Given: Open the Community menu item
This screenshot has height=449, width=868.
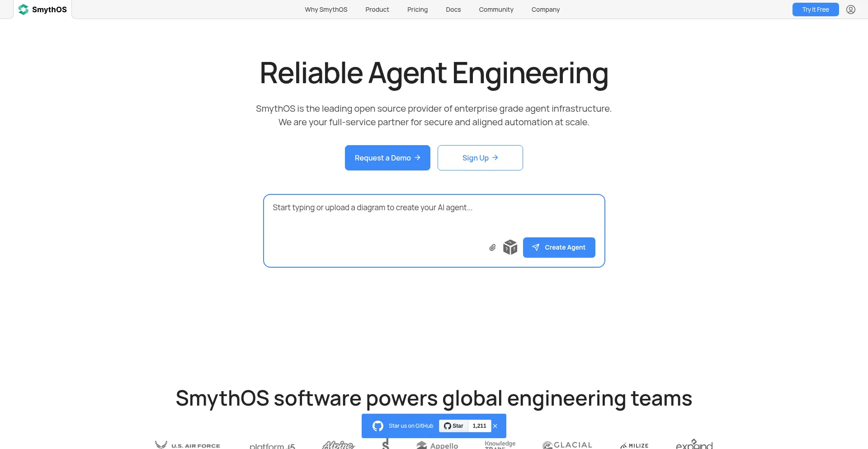Looking at the screenshot, I should (x=496, y=9).
